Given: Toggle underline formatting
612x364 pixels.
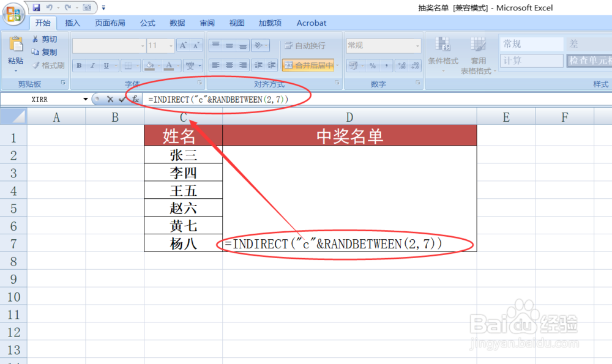Looking at the screenshot, I should [x=106, y=65].
